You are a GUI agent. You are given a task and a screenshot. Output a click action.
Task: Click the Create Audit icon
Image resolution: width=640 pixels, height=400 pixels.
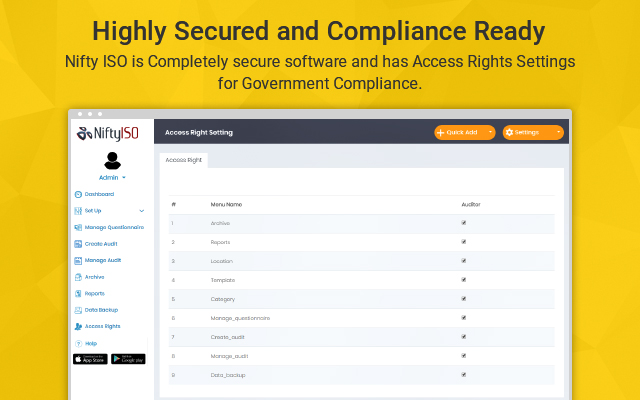78,244
